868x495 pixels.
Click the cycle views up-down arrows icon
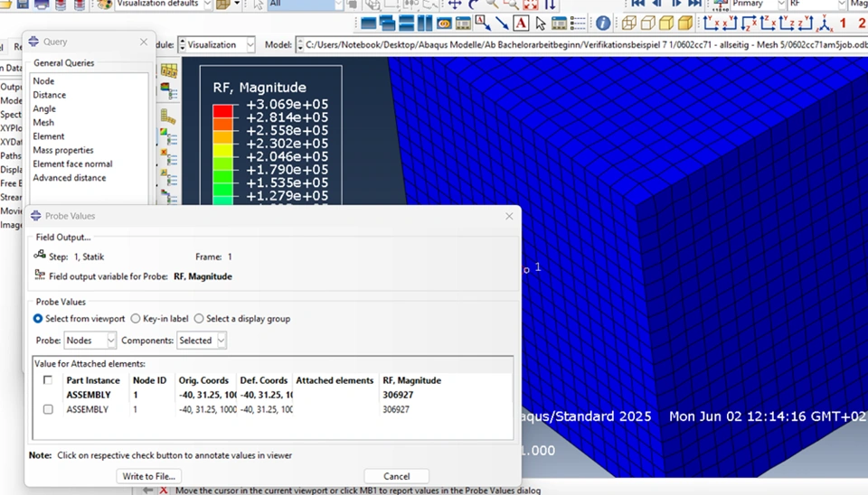pyautogui.click(x=550, y=5)
